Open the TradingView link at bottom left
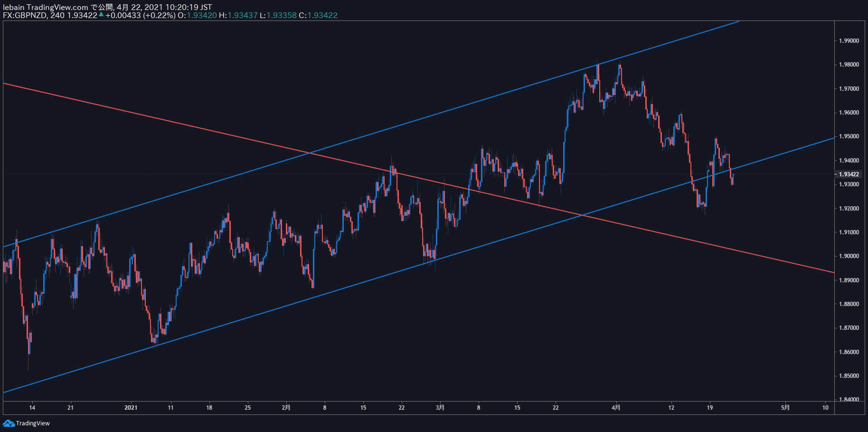 pyautogui.click(x=33, y=423)
